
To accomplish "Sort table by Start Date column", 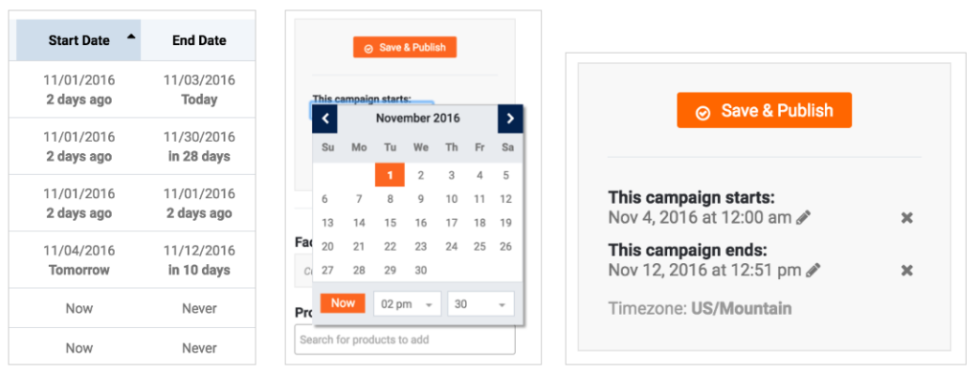I will pos(78,40).
